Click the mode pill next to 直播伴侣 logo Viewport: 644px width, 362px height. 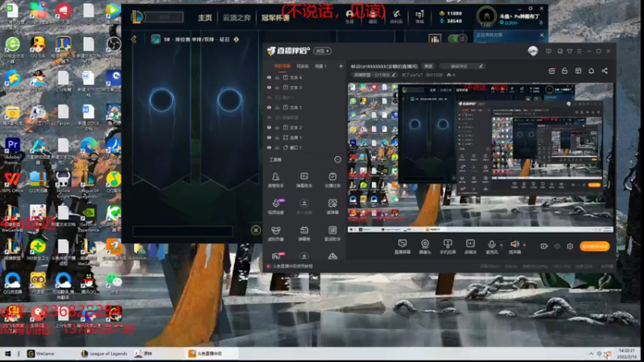323,51
